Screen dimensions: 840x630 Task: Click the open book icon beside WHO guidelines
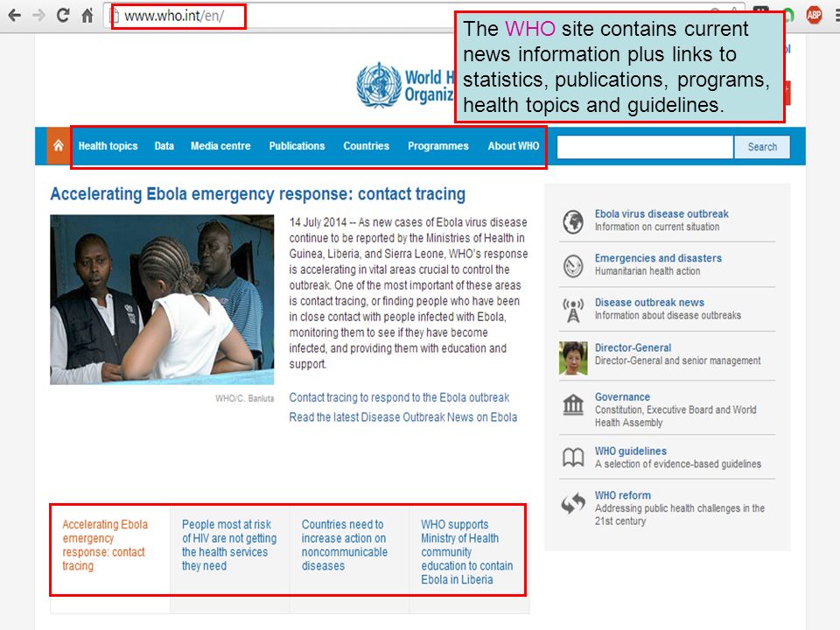[573, 458]
